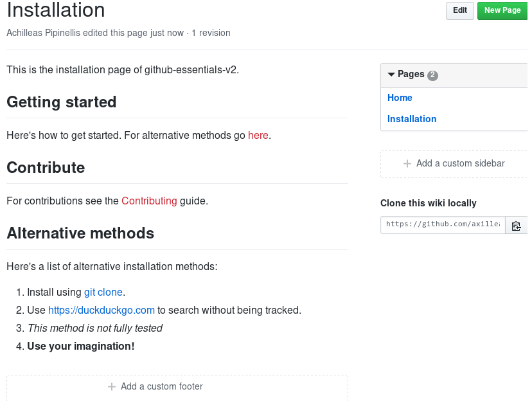Viewport: 532px width, 405px height.
Task: Click the main Installation page title
Action: (56, 10)
